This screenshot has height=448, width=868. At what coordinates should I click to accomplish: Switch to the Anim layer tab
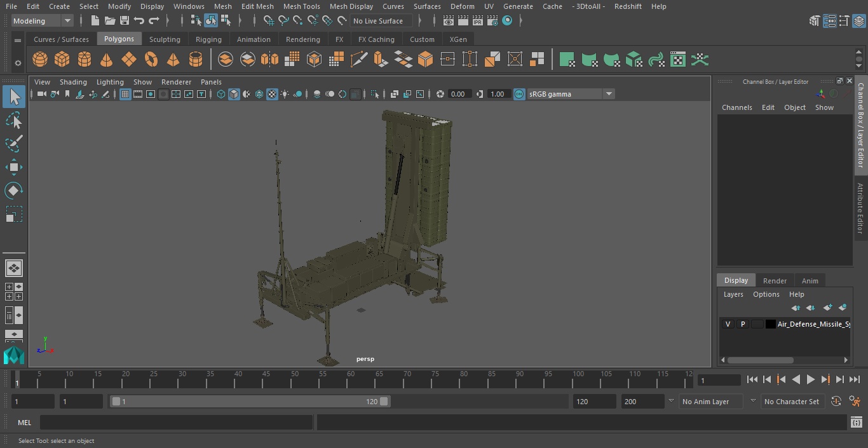coord(810,281)
